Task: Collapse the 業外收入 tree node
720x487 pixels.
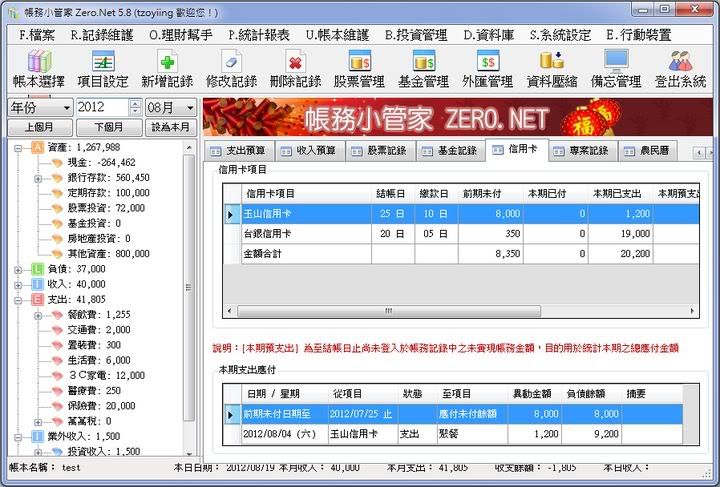Action: click(18, 437)
